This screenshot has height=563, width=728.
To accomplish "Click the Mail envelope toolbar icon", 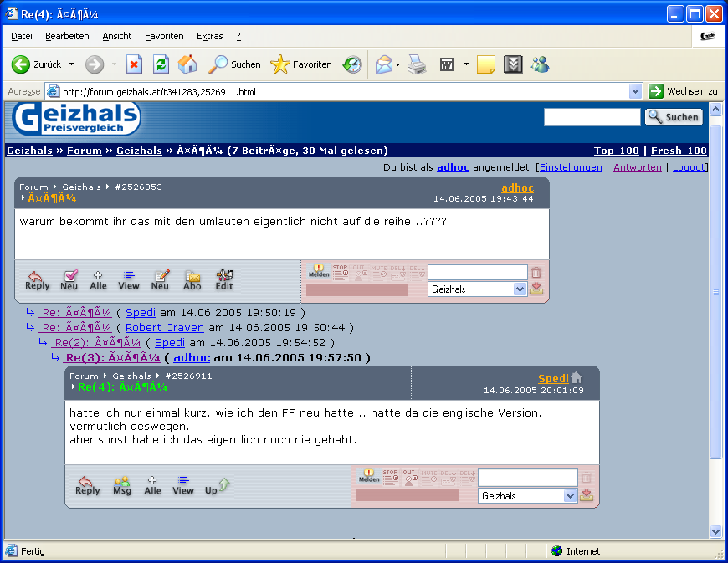I will (x=384, y=64).
